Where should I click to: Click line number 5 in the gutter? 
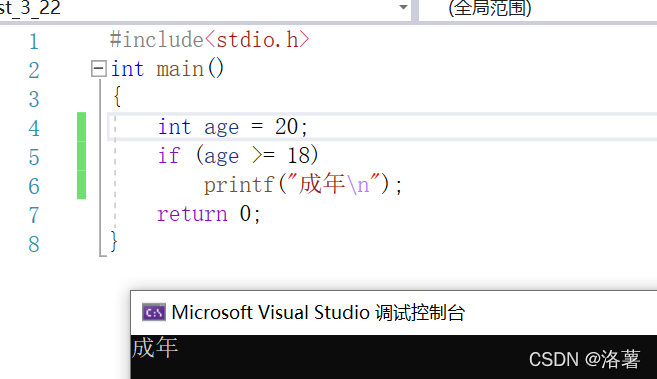point(34,157)
